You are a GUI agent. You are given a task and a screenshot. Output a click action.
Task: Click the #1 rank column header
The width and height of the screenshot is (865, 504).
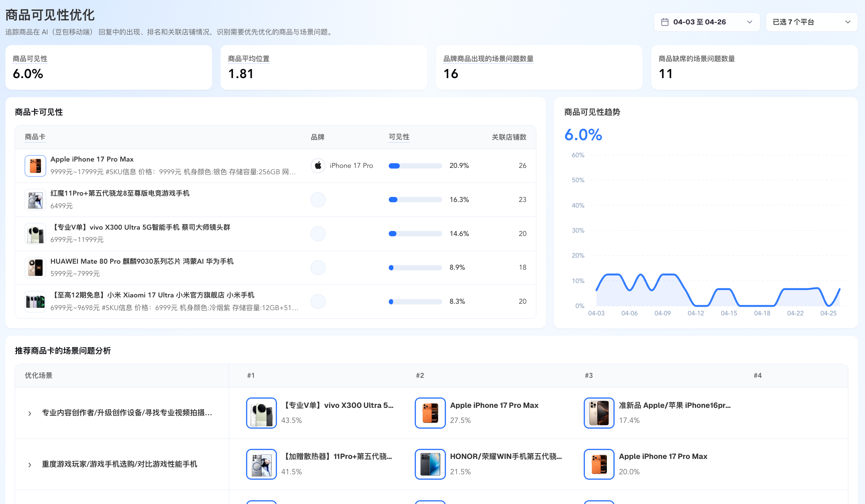click(x=251, y=376)
